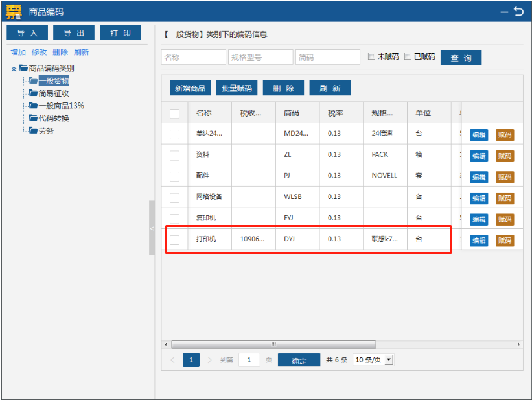
Task: Click the next page chevron
Action: 209,360
